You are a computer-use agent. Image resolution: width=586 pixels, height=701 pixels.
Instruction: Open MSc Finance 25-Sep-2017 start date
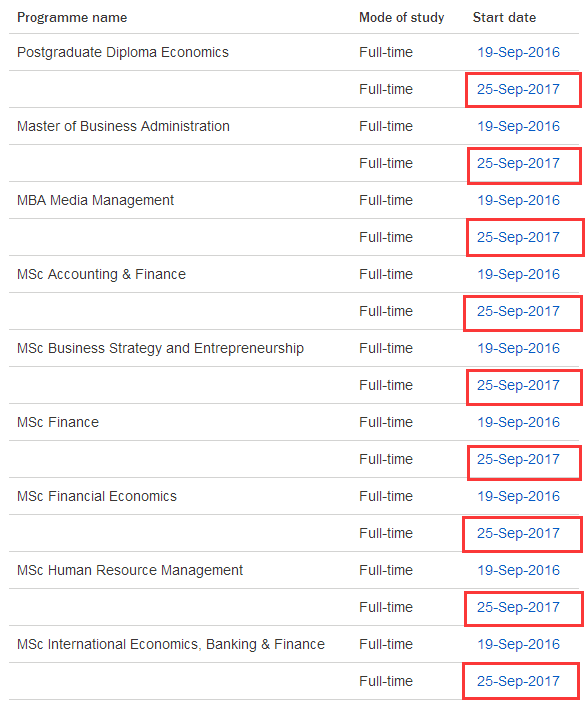tap(519, 460)
